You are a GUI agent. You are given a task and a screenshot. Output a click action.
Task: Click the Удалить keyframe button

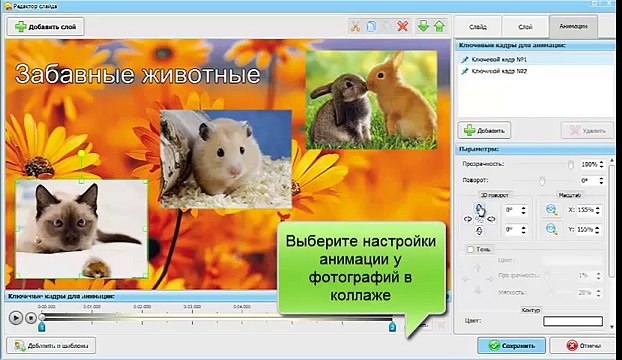[587, 130]
